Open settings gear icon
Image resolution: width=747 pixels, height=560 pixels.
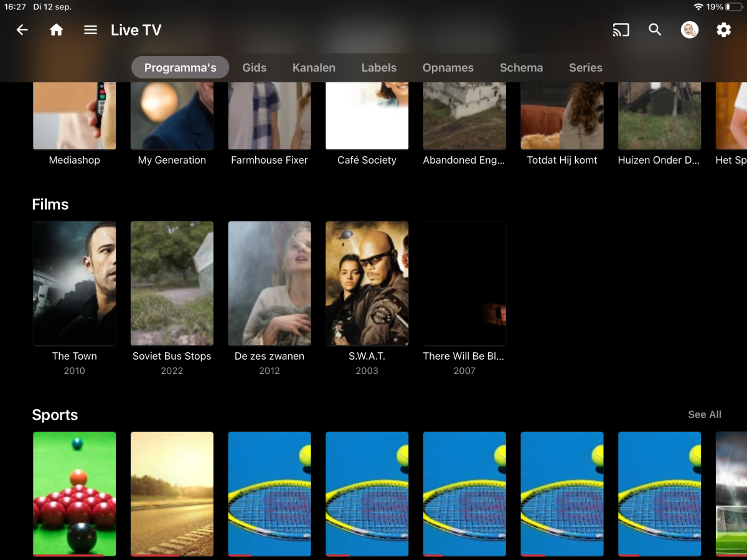click(723, 30)
